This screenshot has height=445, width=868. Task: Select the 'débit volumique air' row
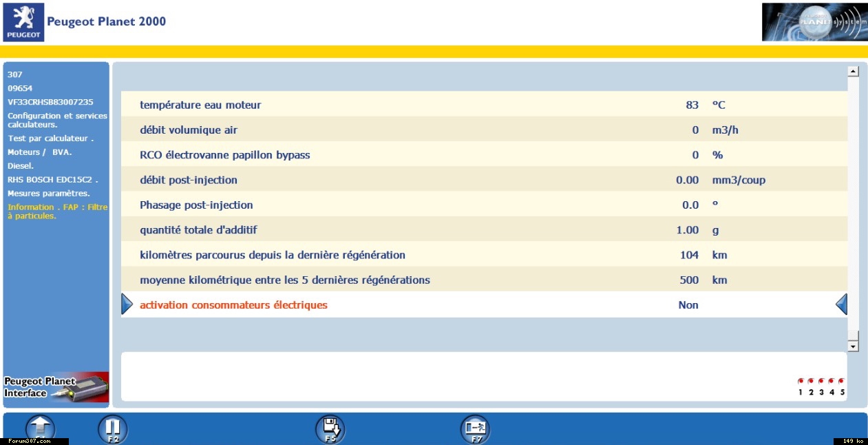(x=484, y=130)
